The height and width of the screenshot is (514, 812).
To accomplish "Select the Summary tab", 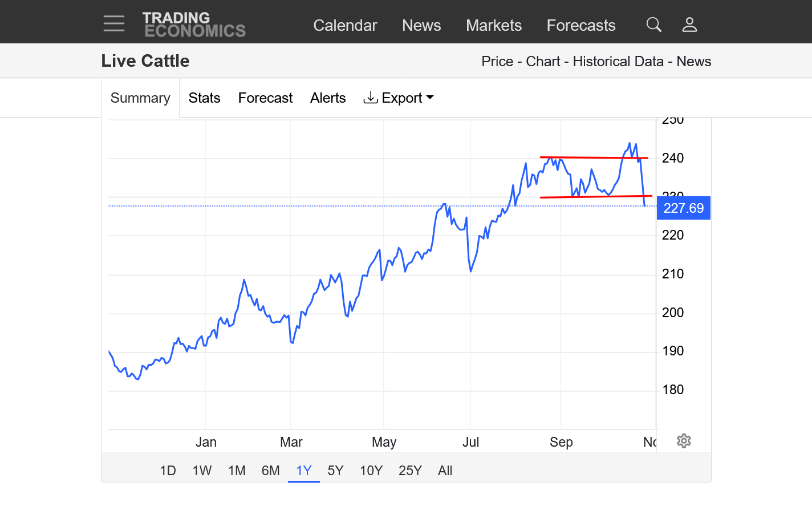I will coord(140,98).
